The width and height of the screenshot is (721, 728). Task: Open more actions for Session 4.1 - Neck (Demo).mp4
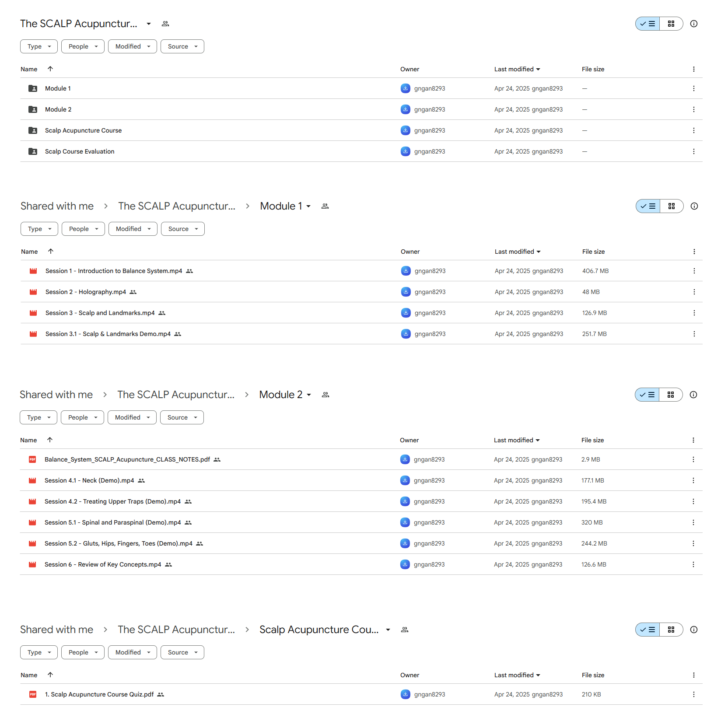pyautogui.click(x=693, y=480)
